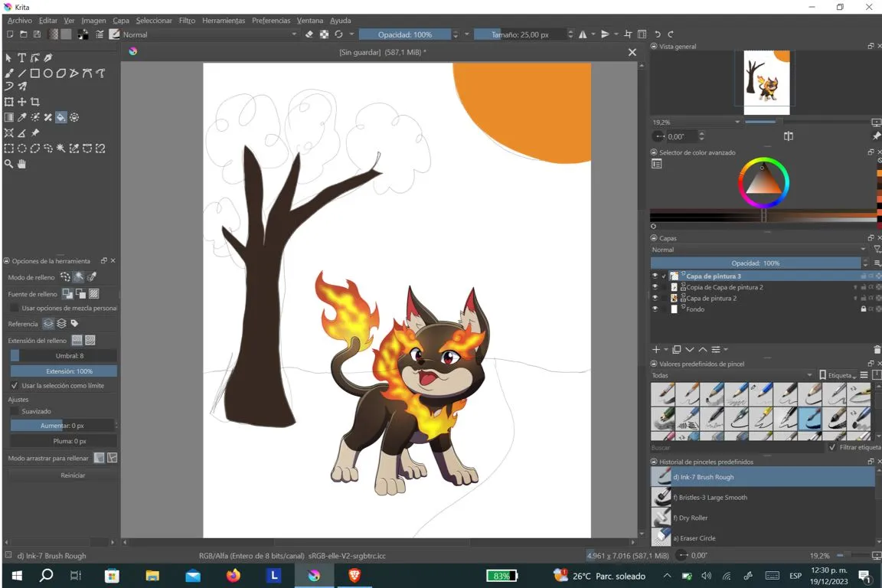The height and width of the screenshot is (588, 882).
Task: Select the Freehand Brush tool
Action: pyautogui.click(x=9, y=73)
